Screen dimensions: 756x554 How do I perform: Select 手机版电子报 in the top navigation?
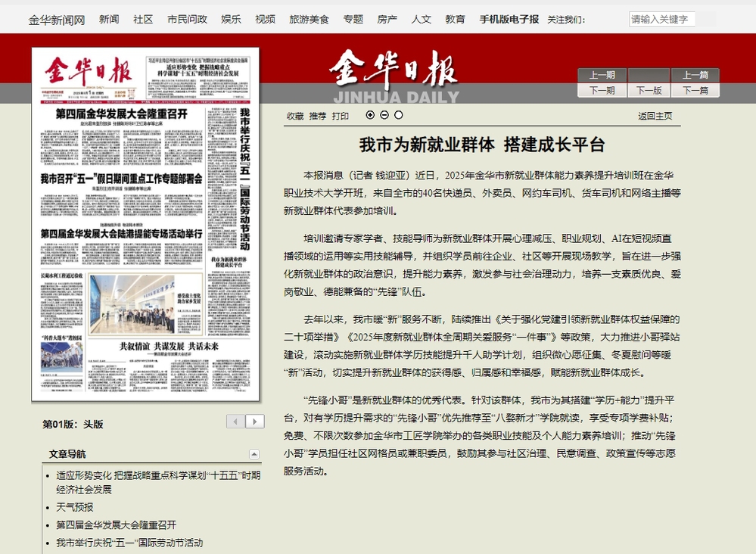pyautogui.click(x=509, y=19)
